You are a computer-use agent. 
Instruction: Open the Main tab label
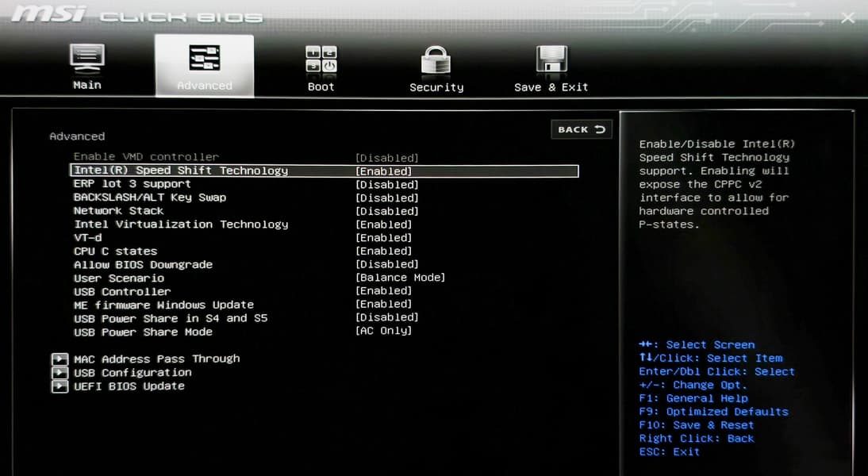coord(87,85)
